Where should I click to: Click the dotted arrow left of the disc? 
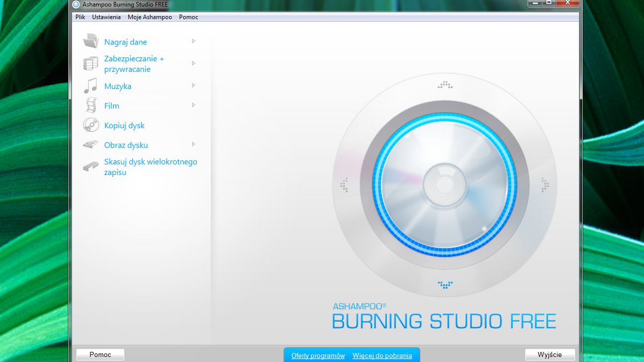[344, 185]
